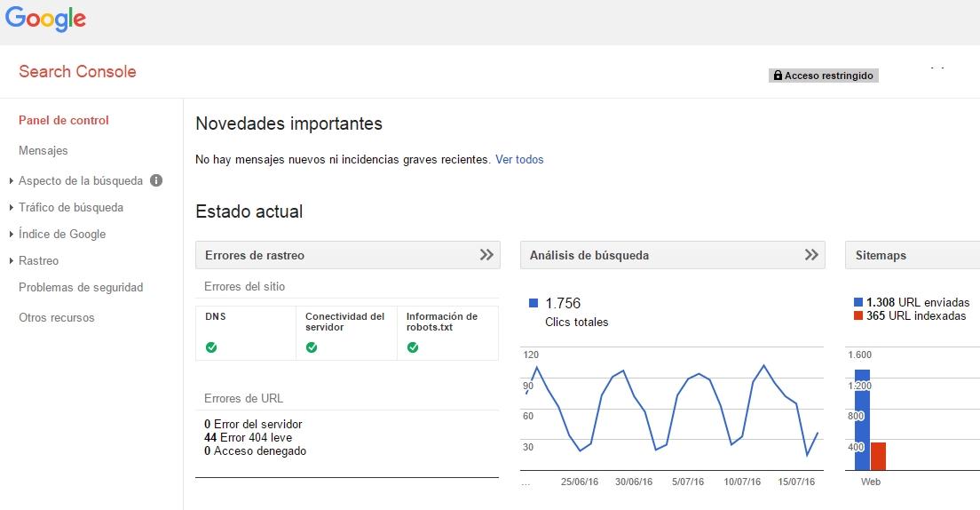Click the Estado actual heading

pos(249,211)
